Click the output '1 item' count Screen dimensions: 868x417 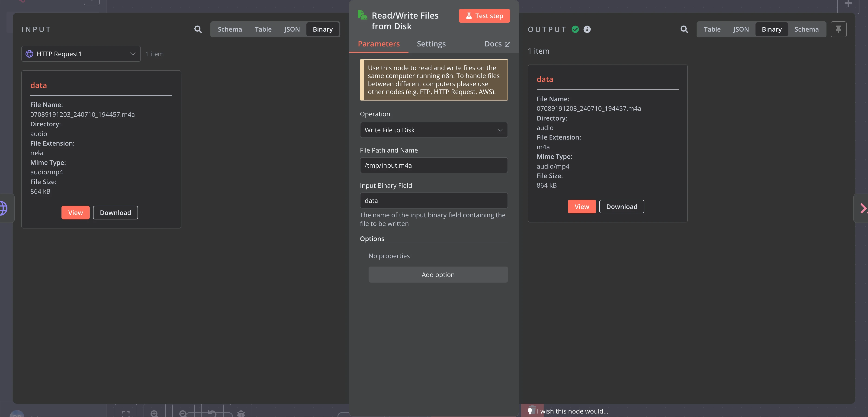(538, 51)
